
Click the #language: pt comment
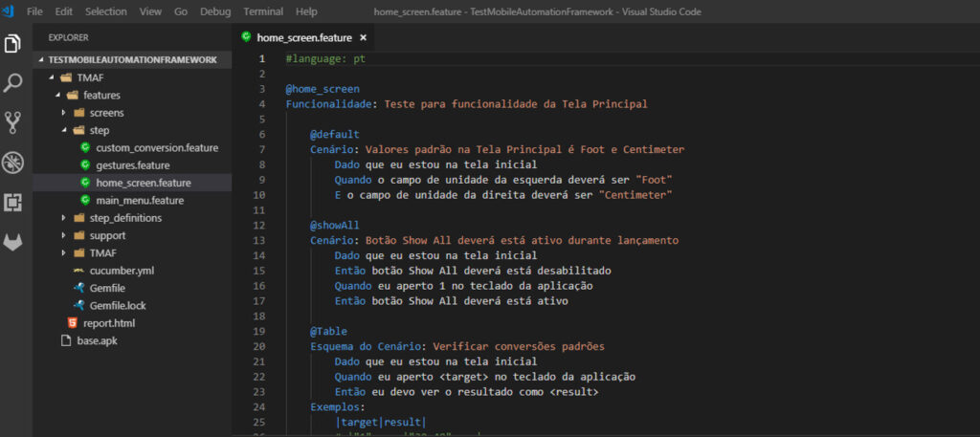(325, 58)
